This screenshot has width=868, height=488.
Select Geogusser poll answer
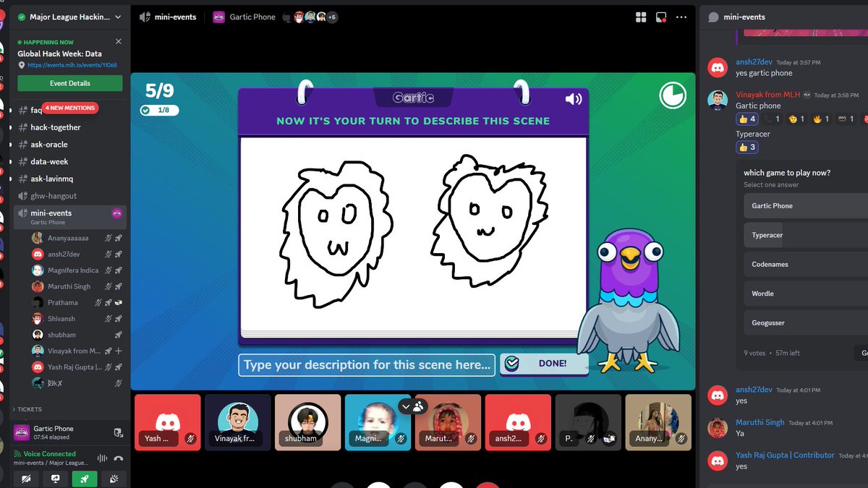pyautogui.click(x=806, y=323)
